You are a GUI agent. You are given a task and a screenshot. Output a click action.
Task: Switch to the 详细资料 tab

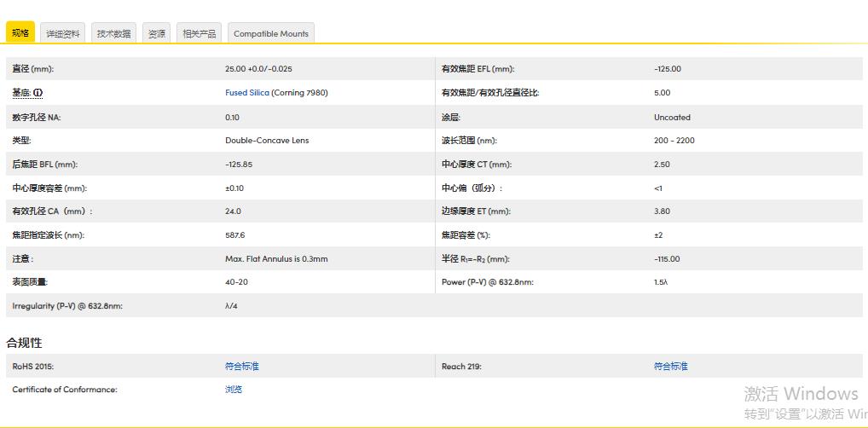(x=63, y=33)
